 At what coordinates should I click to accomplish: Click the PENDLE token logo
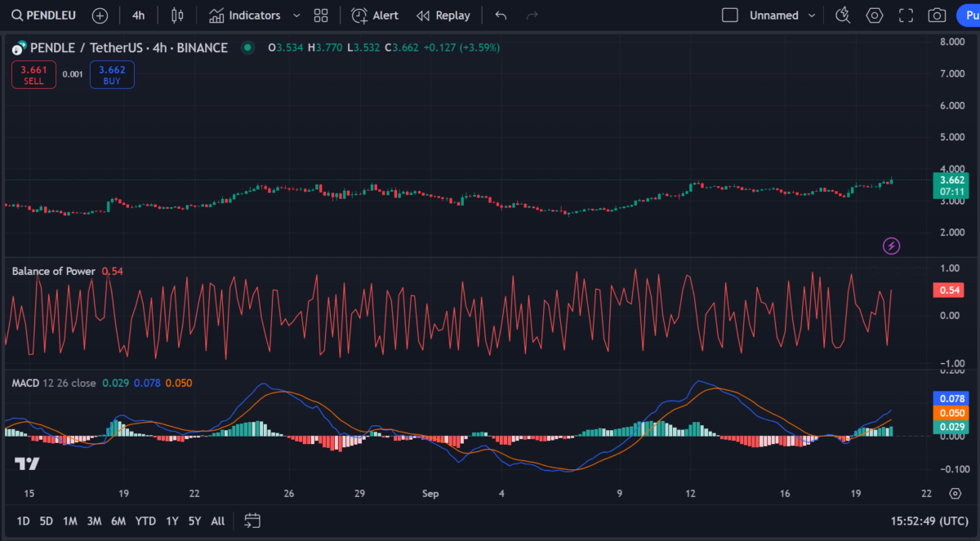[x=19, y=48]
